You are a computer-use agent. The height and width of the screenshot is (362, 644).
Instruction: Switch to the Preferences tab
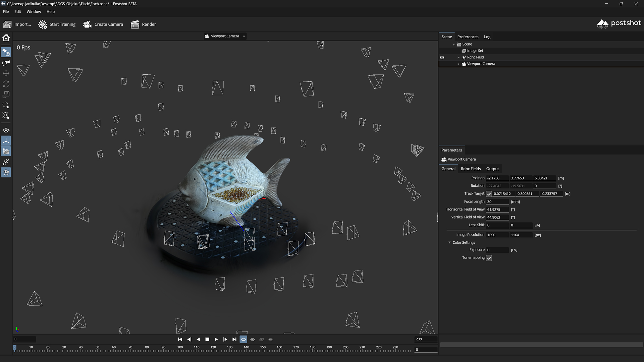(x=468, y=37)
